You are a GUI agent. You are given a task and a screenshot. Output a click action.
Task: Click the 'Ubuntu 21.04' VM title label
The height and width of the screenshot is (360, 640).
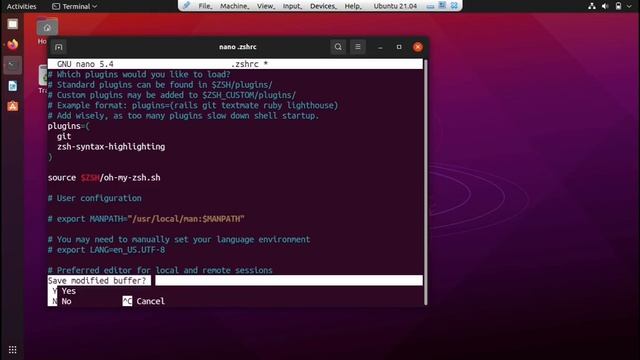395,6
